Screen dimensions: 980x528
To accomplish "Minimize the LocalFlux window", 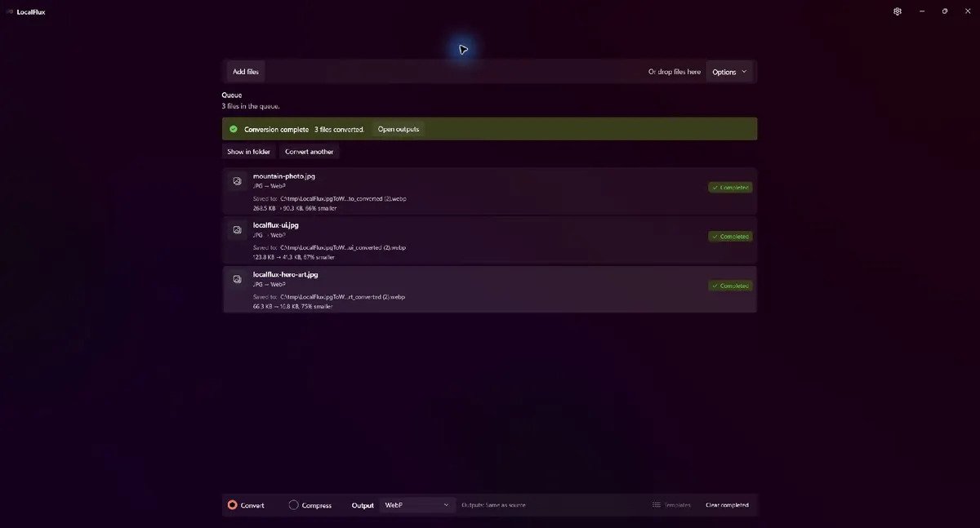I will (922, 11).
